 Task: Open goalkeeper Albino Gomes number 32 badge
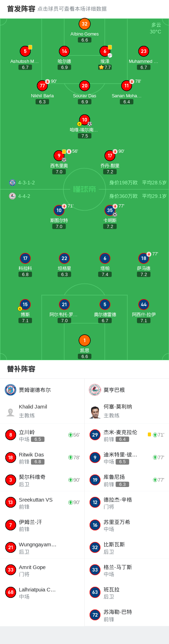[x=84, y=24]
